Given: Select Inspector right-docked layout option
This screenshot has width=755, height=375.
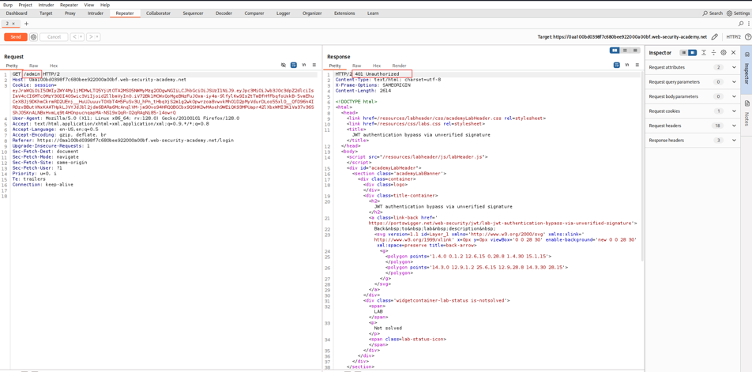Looking at the screenshot, I should (x=692, y=52).
